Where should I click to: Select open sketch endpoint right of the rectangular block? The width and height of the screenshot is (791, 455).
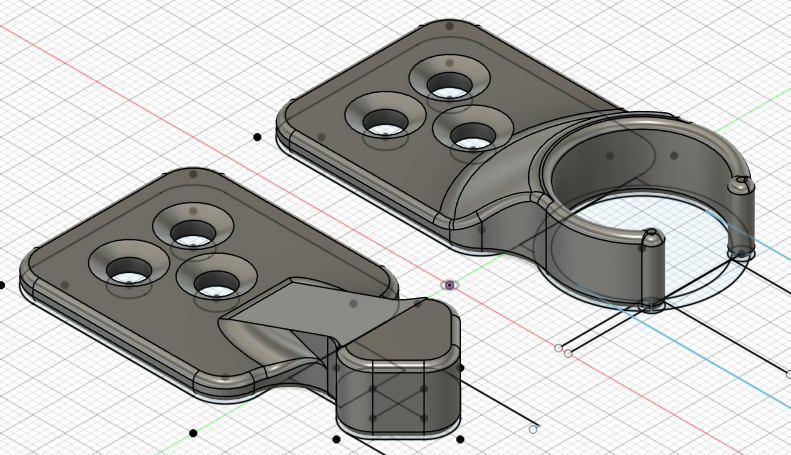click(533, 429)
